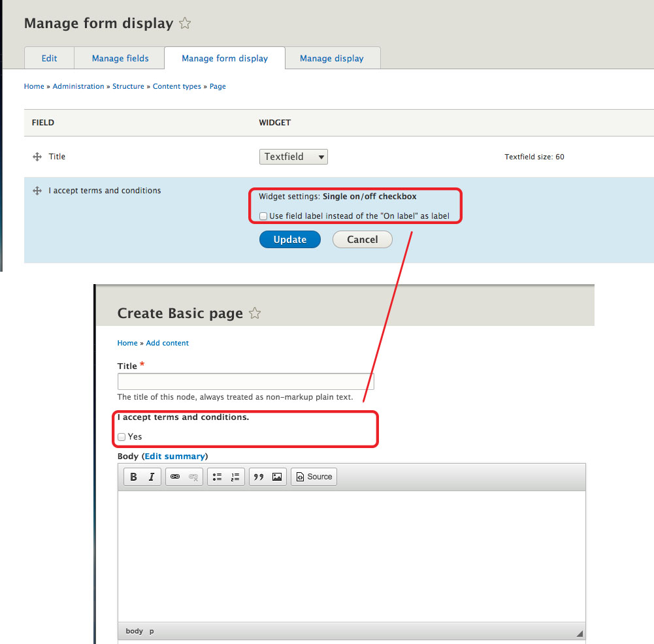Switch to Source view in the Body editor
This screenshot has height=644, width=654.
[314, 476]
